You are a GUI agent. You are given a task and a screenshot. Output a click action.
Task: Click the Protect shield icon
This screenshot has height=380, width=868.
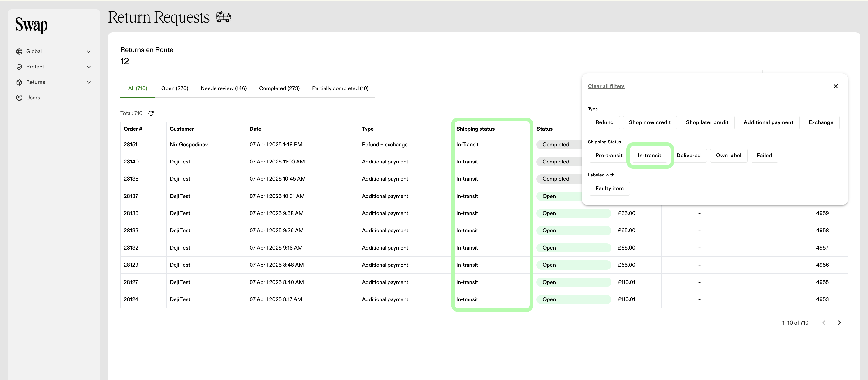pyautogui.click(x=19, y=67)
